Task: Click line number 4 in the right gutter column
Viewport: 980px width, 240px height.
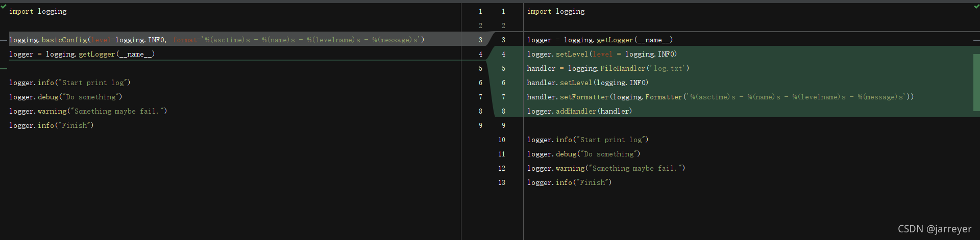Action: [503, 54]
